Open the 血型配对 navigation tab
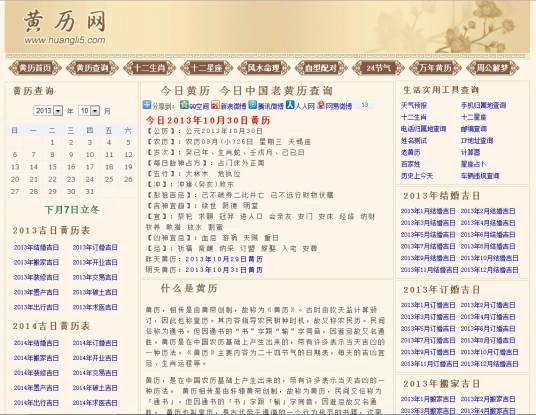The width and height of the screenshot is (536, 415). coord(321,68)
